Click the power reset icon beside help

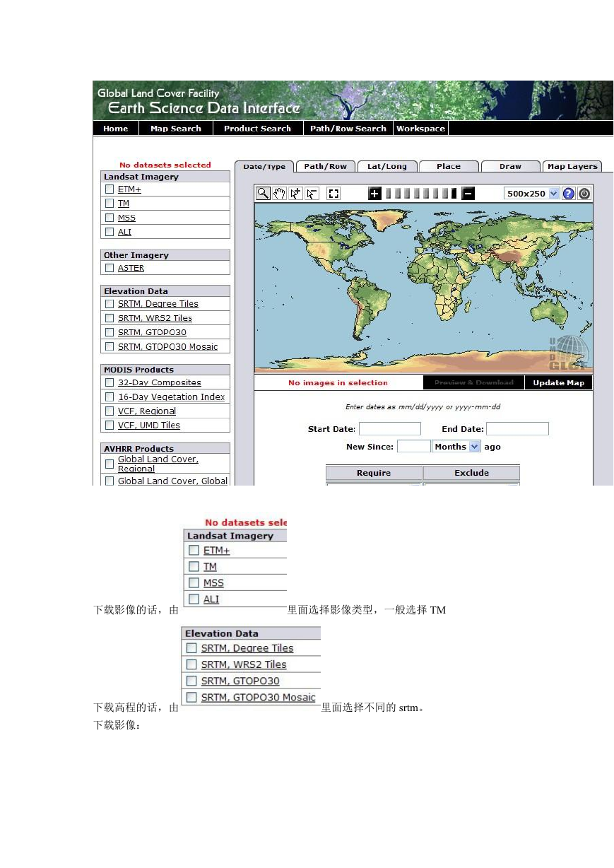click(584, 194)
